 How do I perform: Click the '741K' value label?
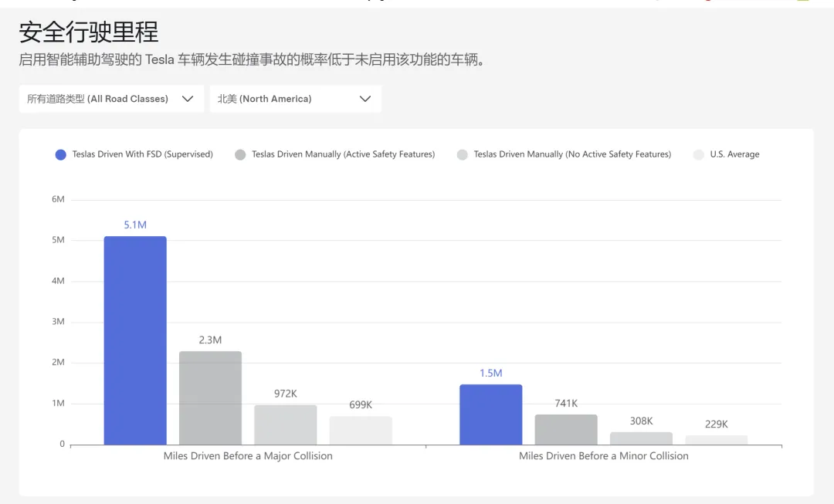[566, 403]
